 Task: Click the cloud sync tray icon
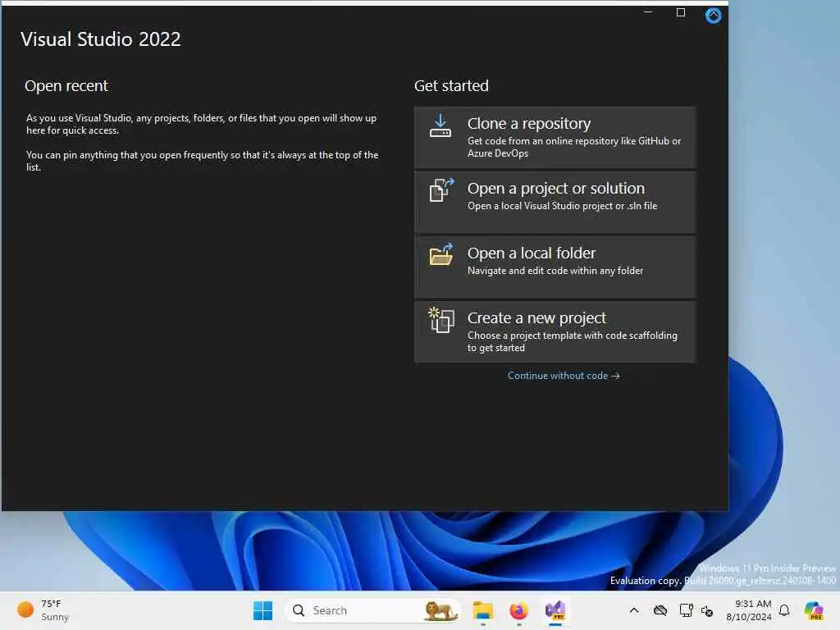[x=660, y=610]
